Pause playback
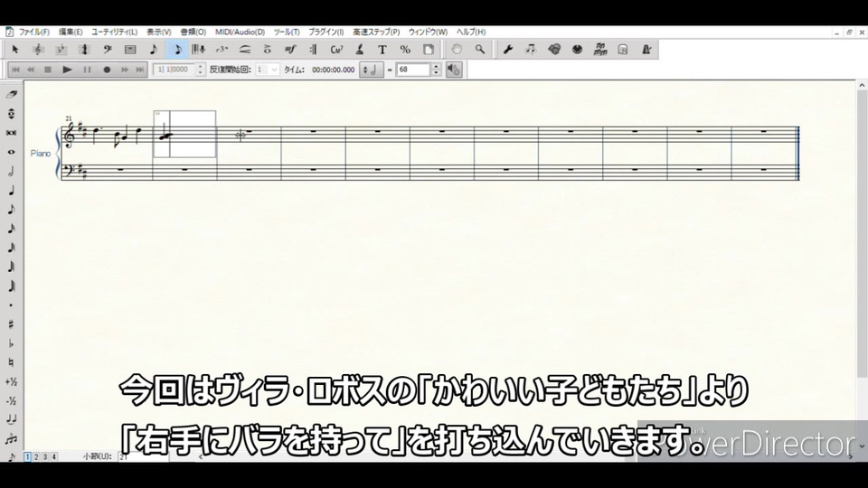 click(x=87, y=70)
